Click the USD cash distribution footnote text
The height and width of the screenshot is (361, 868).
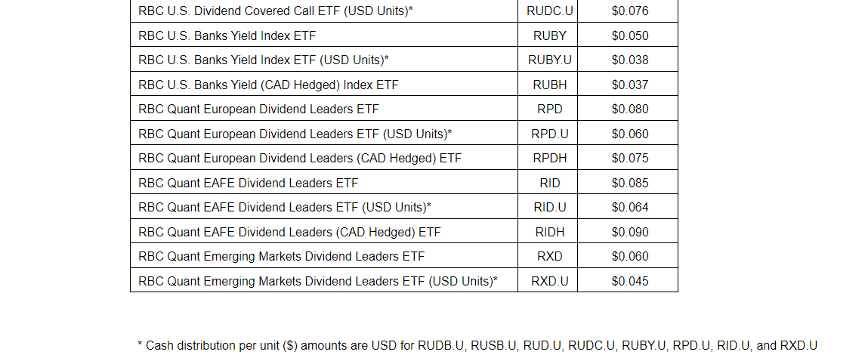477,346
